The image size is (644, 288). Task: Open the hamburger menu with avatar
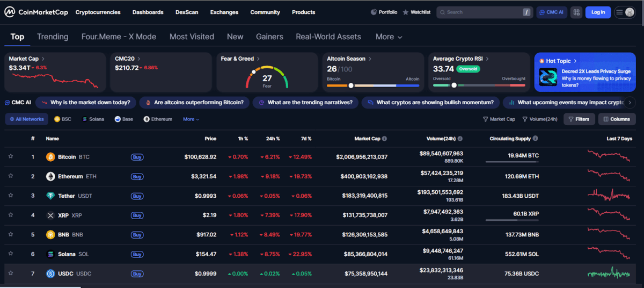click(x=625, y=12)
